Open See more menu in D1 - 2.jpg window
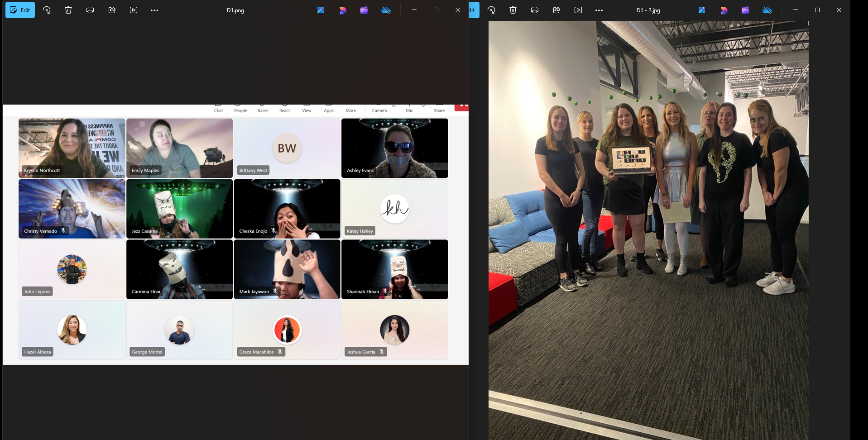 coord(599,10)
